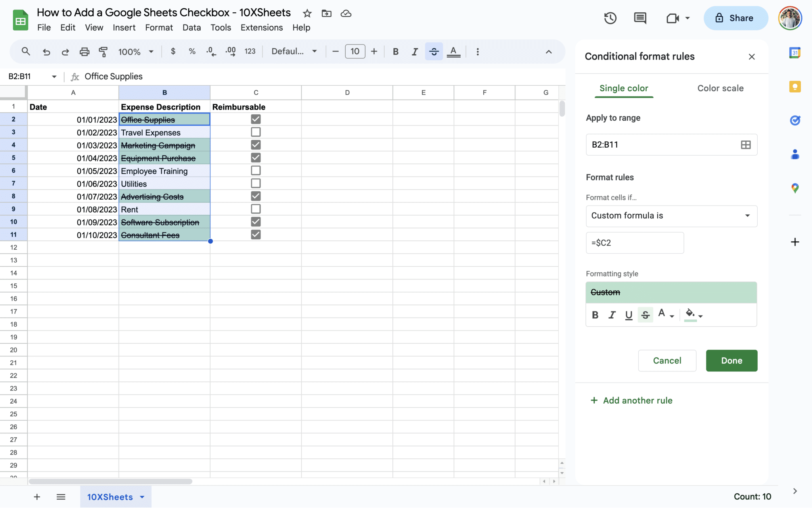Click the custom formula input field

[x=635, y=243]
